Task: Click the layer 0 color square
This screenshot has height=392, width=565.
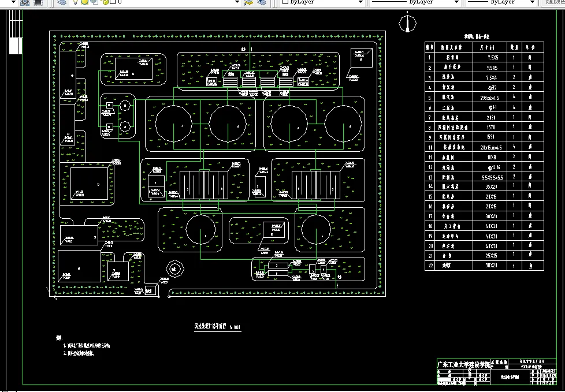Action: [x=113, y=2]
